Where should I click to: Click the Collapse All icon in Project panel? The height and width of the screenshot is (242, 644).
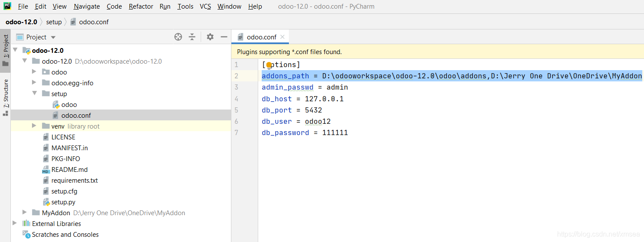pos(192,37)
